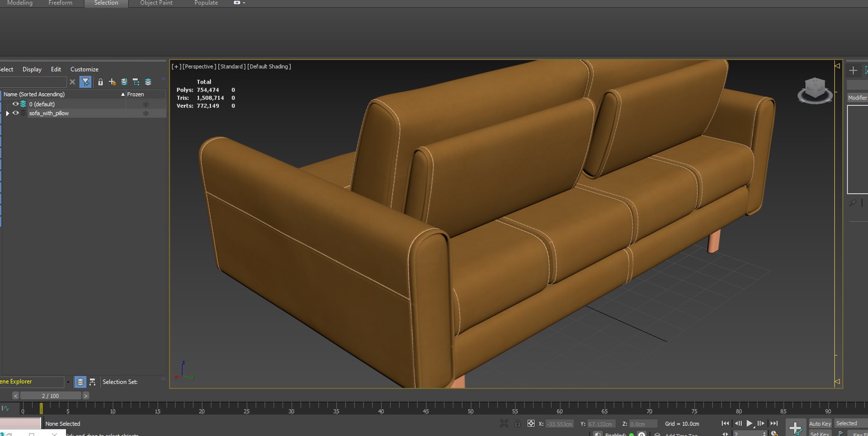Go to end of animation
The image size is (868, 436).
(x=774, y=423)
